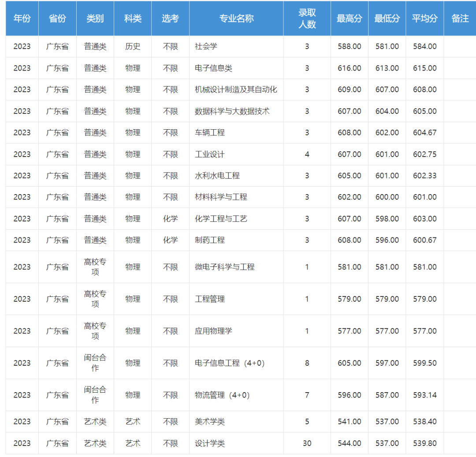Select the 数据科学与大数据技术 row
Screen dimensions: 476x457
pyautogui.click(x=232, y=111)
